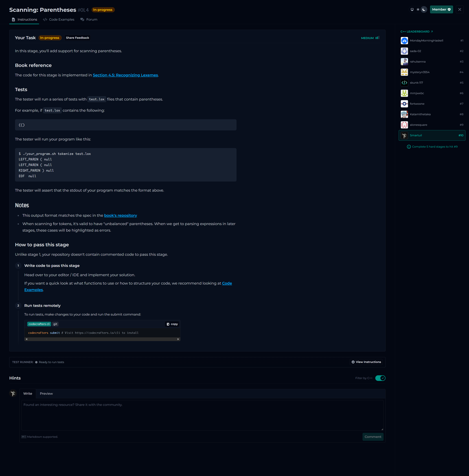Select light theme sun icon

coord(418,10)
